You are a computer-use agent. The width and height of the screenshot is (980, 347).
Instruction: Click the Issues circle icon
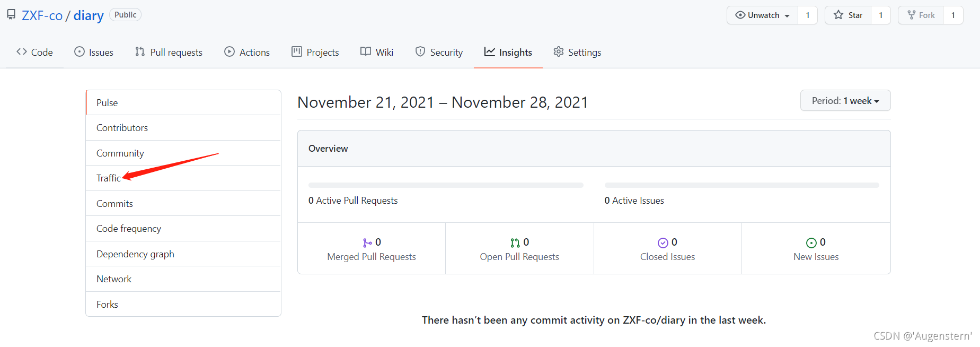[80, 51]
